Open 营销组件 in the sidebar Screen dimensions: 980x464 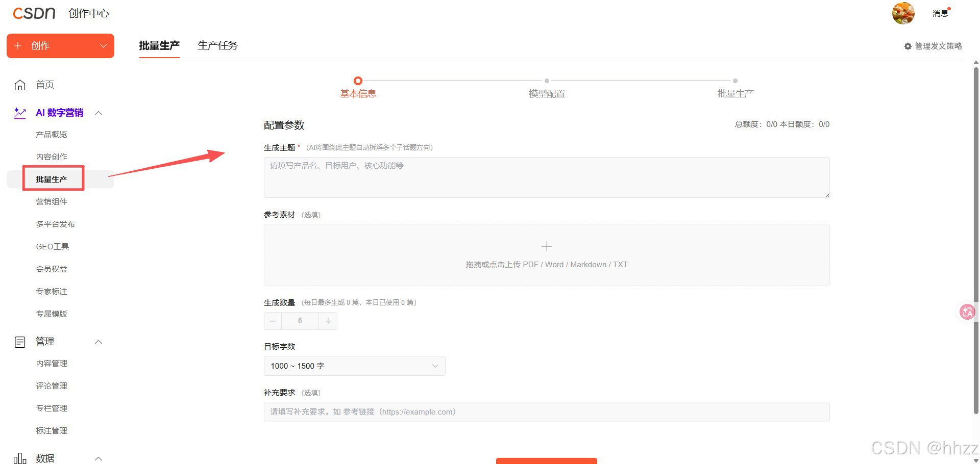point(52,202)
